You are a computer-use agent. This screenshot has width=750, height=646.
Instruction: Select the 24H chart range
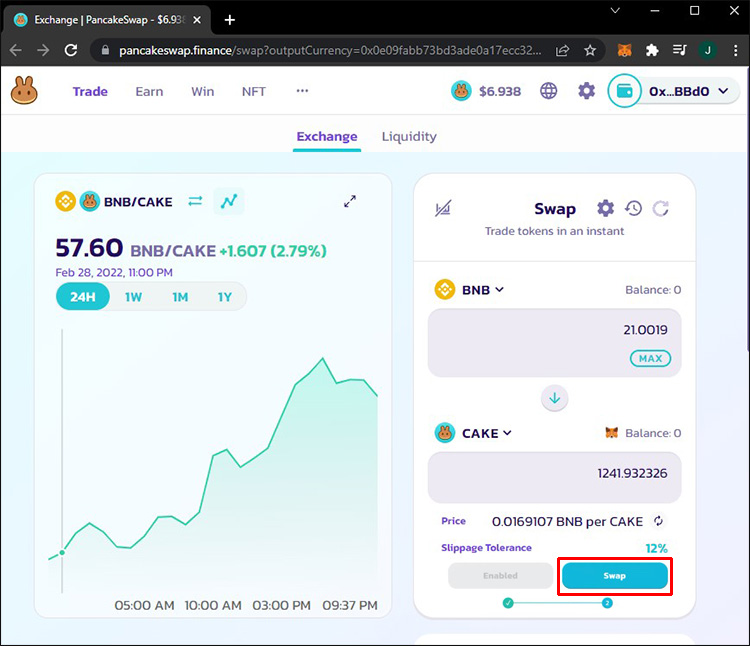point(83,297)
